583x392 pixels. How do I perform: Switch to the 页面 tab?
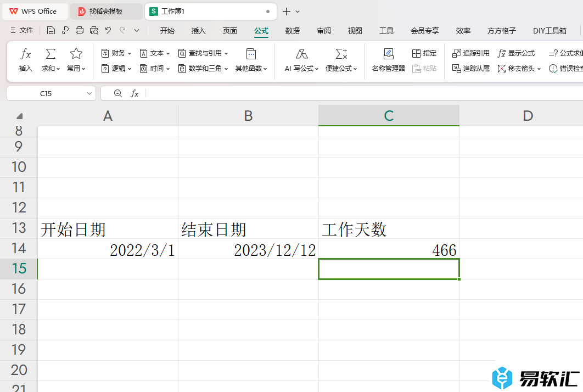(x=230, y=31)
